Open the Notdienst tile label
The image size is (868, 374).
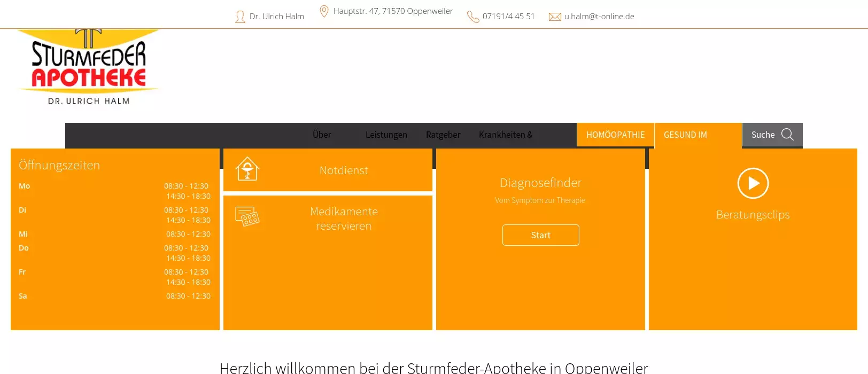click(x=344, y=170)
